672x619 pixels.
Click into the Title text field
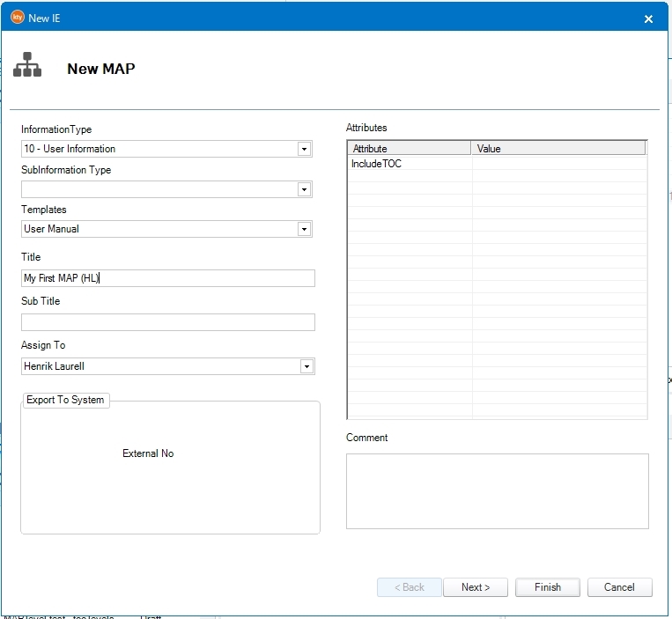(167, 278)
